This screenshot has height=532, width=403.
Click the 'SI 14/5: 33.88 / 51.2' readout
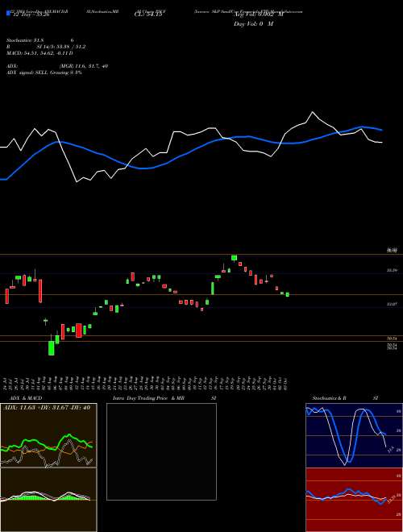coord(61,47)
